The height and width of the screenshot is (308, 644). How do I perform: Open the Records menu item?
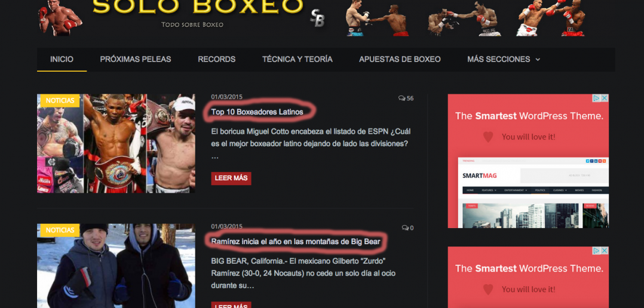tap(216, 59)
